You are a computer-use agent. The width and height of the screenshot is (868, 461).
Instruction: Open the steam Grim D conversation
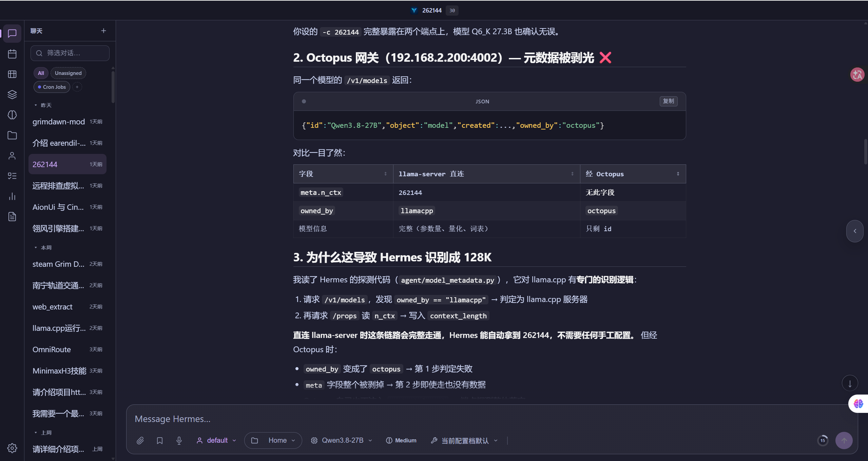pyautogui.click(x=67, y=264)
